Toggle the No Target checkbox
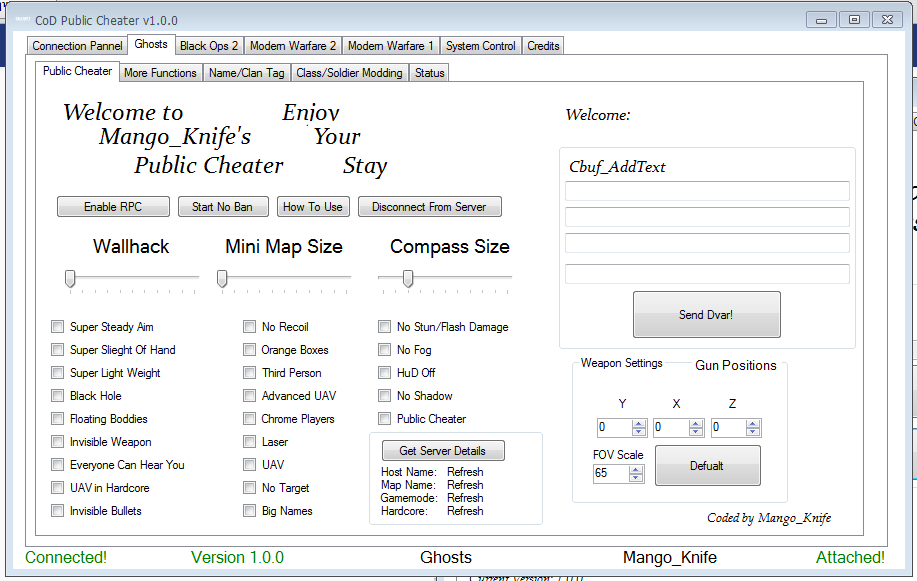 pyautogui.click(x=250, y=488)
